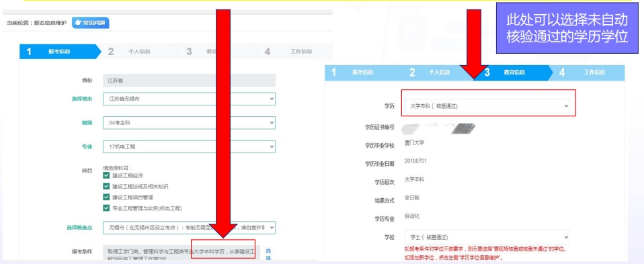Uncheck the 建设工程经济 checkbox
The image size is (644, 264).
(106, 175)
